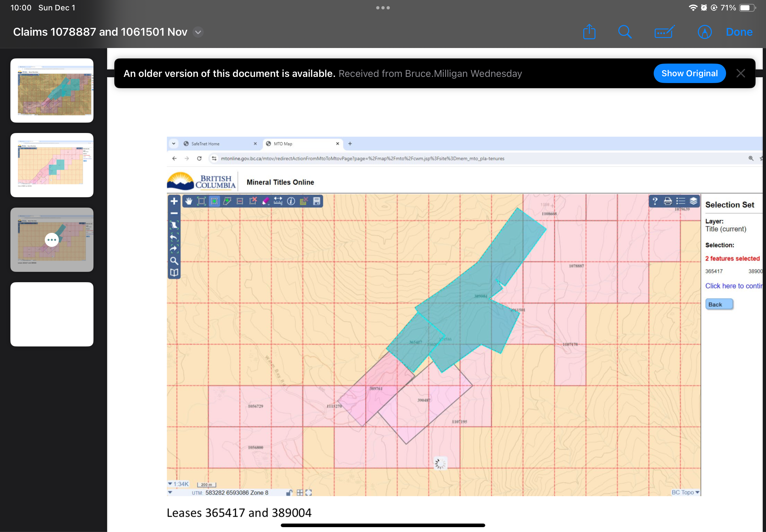766x532 pixels.
Task: Click the map help question mark icon
Action: 655,201
